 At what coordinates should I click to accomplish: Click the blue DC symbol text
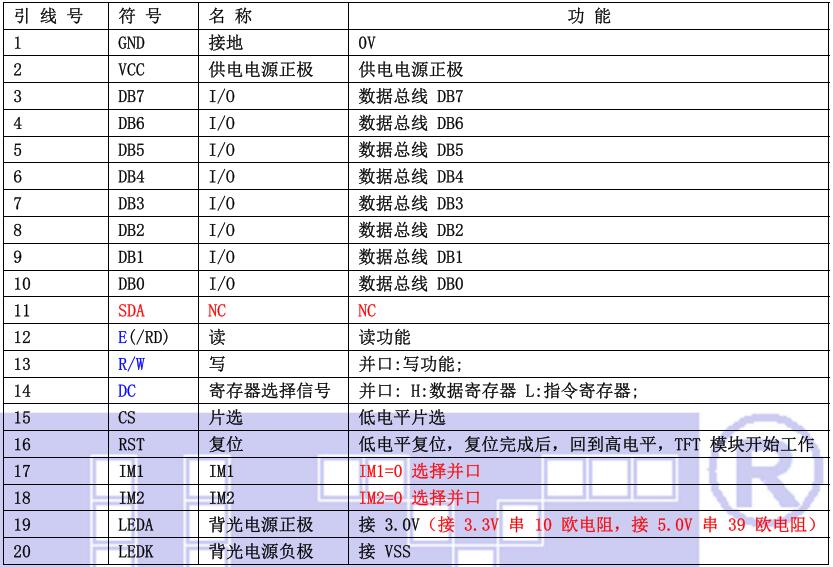127,391
